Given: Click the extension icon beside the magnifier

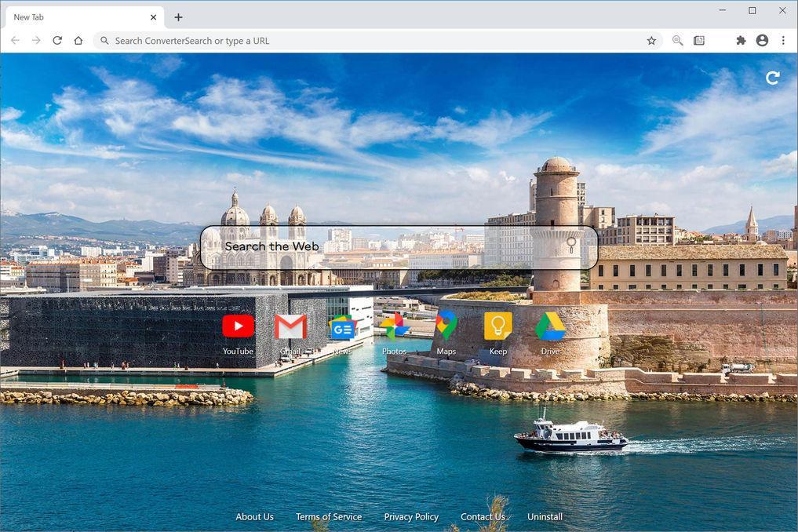Looking at the screenshot, I should click(x=699, y=40).
